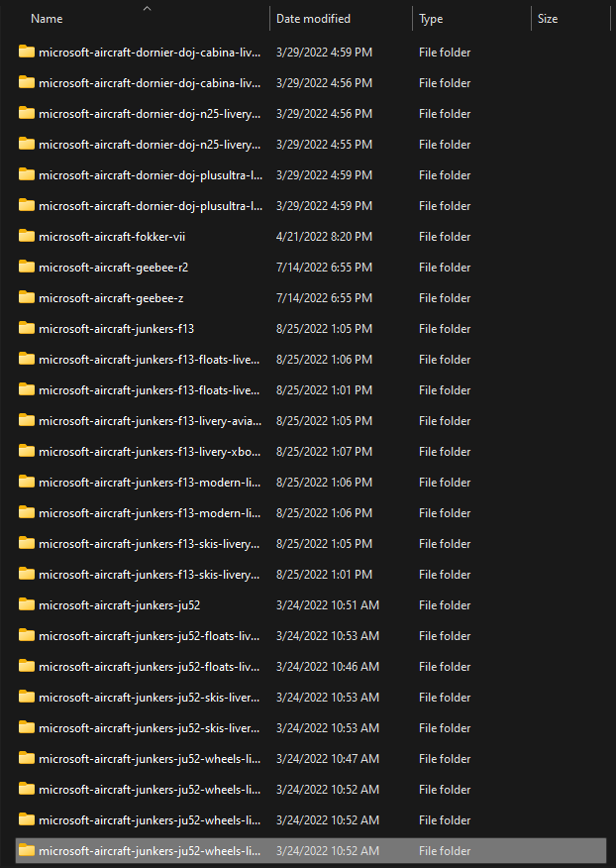Select the microsoft-aircraft-junkers-f13 folder name

tap(116, 328)
